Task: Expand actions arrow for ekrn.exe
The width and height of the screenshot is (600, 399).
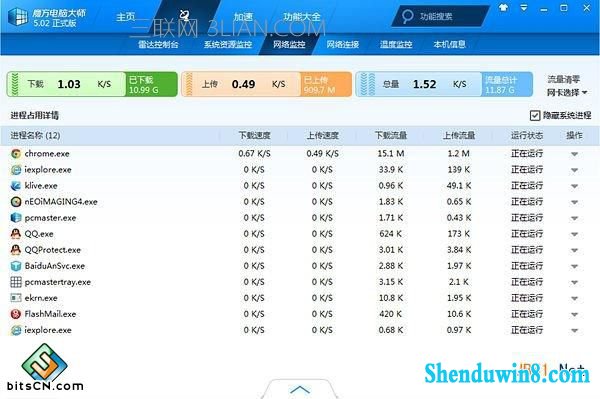Action: point(574,298)
